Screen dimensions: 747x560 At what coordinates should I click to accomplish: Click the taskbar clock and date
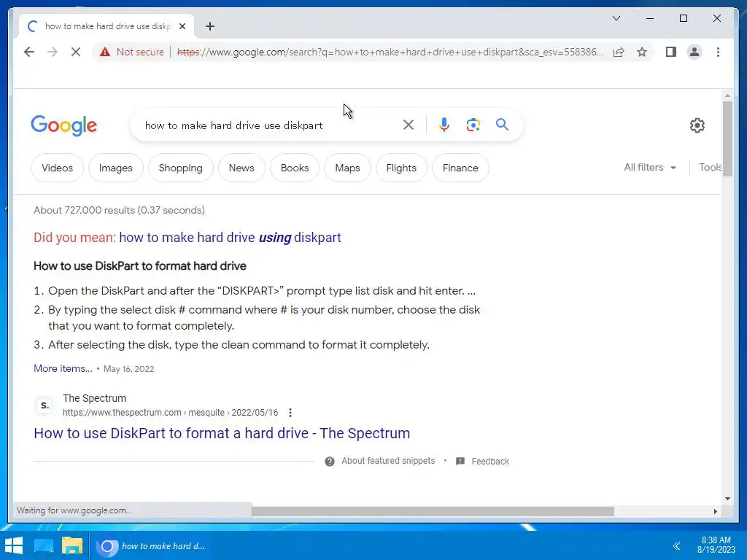click(716, 545)
